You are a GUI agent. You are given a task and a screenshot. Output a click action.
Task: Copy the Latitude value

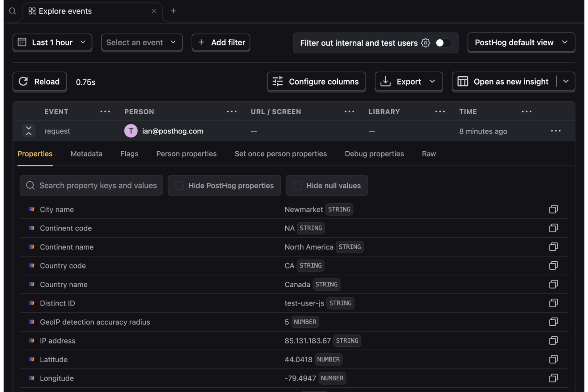(x=553, y=359)
